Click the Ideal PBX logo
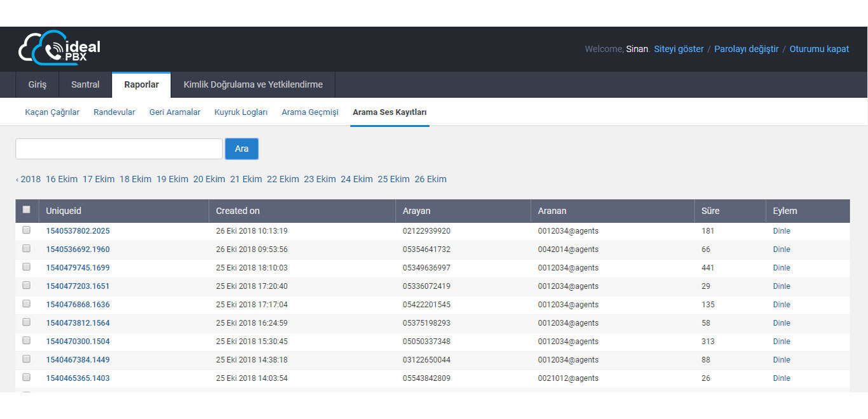868x419 pixels. pos(59,49)
